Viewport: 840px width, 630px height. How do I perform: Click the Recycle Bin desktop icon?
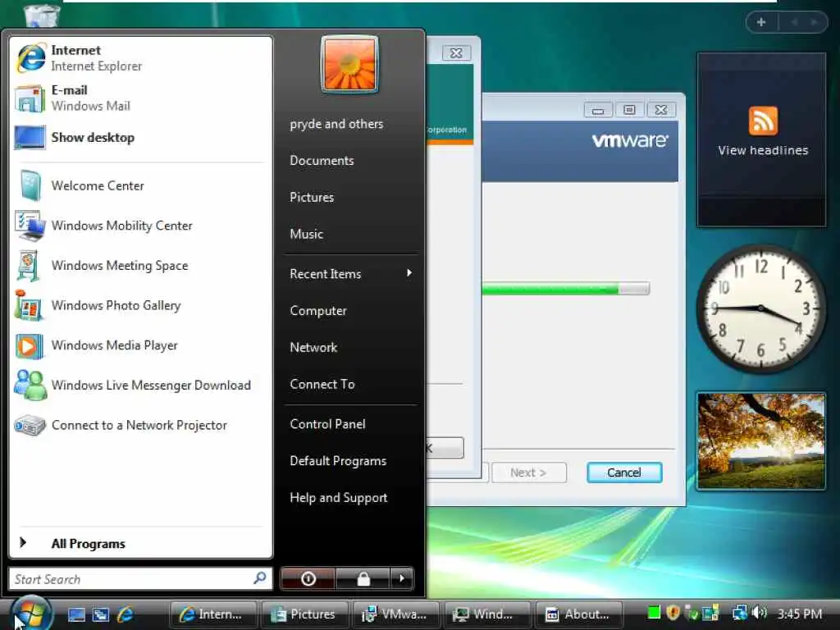coord(42,15)
